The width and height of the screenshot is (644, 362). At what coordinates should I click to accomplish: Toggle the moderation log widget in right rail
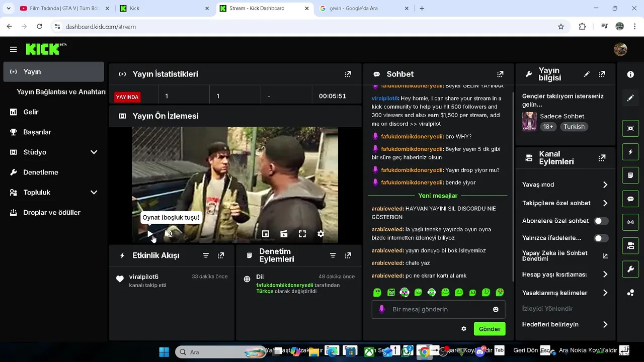pyautogui.click(x=630, y=175)
